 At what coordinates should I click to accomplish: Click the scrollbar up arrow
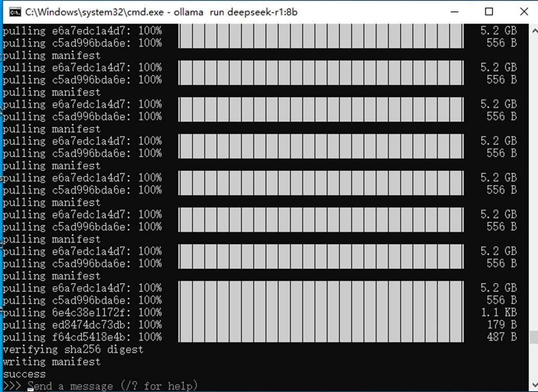533,31
